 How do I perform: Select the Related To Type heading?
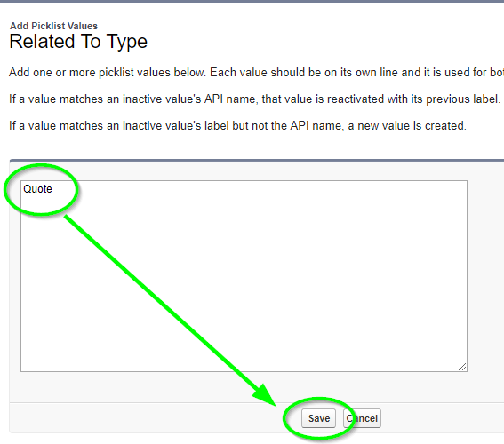[x=78, y=42]
